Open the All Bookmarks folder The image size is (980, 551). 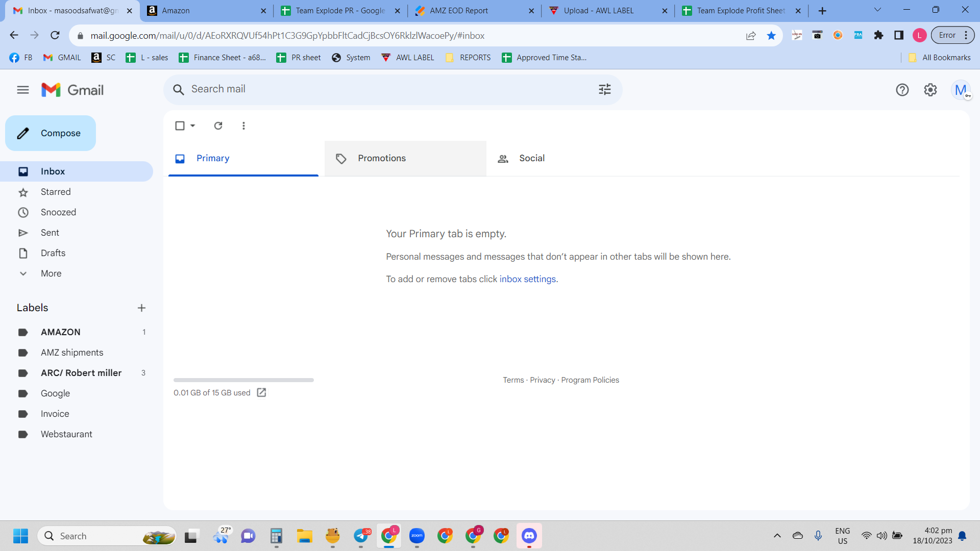pyautogui.click(x=939, y=58)
